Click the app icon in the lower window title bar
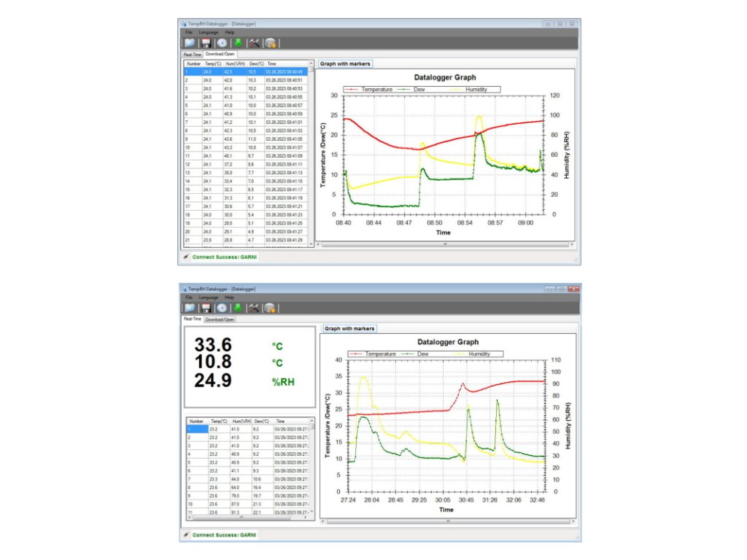 [184, 289]
